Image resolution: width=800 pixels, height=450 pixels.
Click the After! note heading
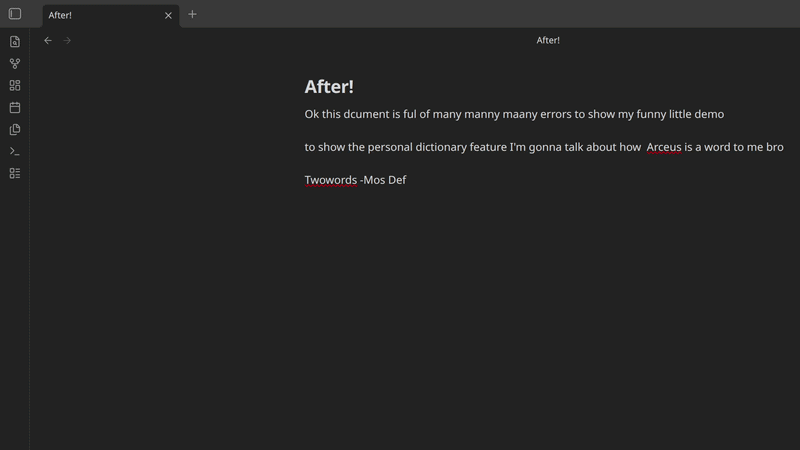click(x=329, y=86)
